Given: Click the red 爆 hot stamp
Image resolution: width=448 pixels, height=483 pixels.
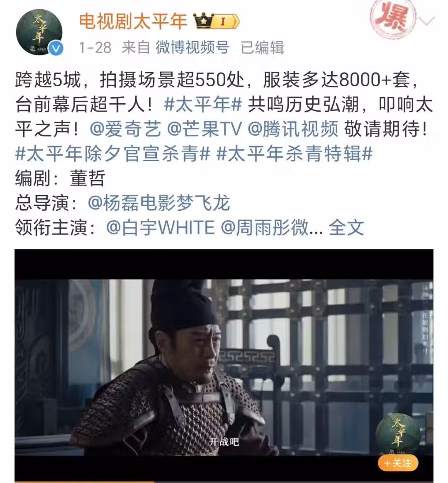Looking at the screenshot, I should [392, 18].
